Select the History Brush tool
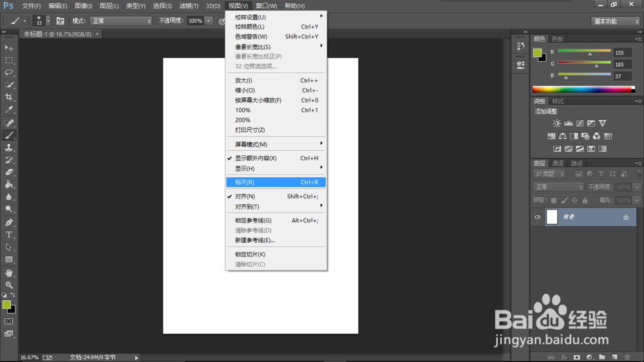The width and height of the screenshot is (644, 362). coord(8,160)
